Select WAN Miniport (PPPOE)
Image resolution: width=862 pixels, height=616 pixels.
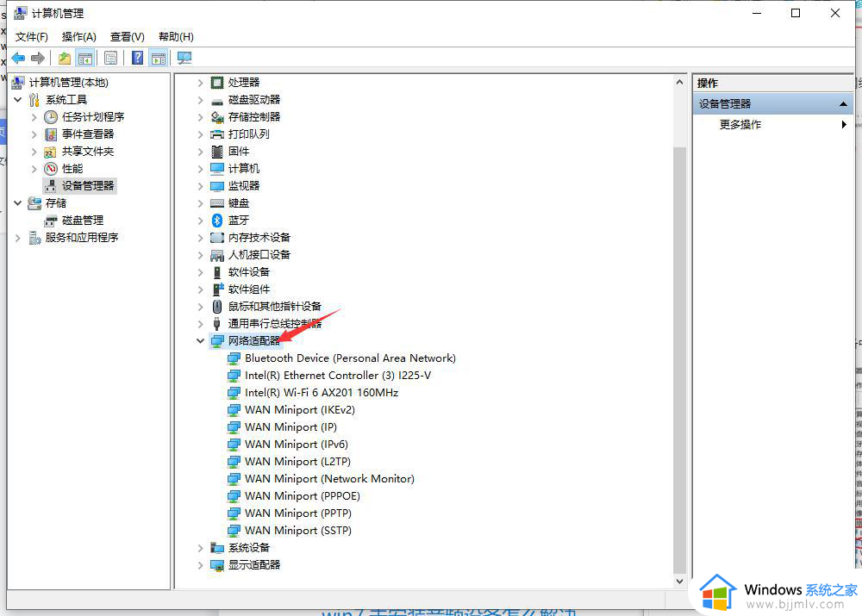(x=303, y=496)
